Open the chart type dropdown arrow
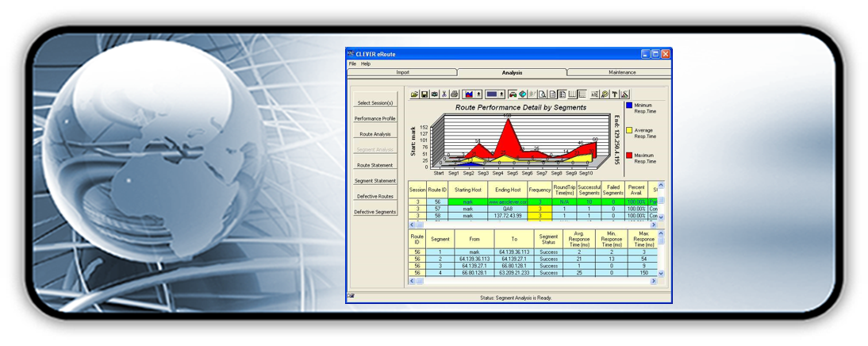The width and height of the screenshot is (868, 346). point(479,94)
